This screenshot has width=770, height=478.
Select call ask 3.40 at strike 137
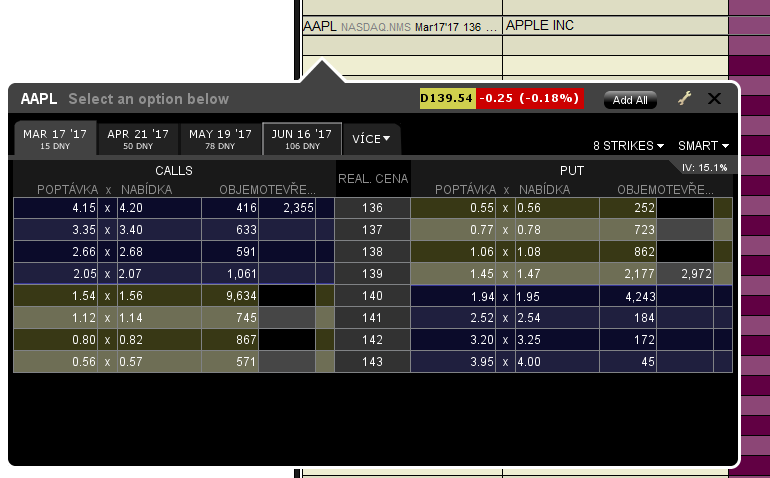pyautogui.click(x=159, y=229)
